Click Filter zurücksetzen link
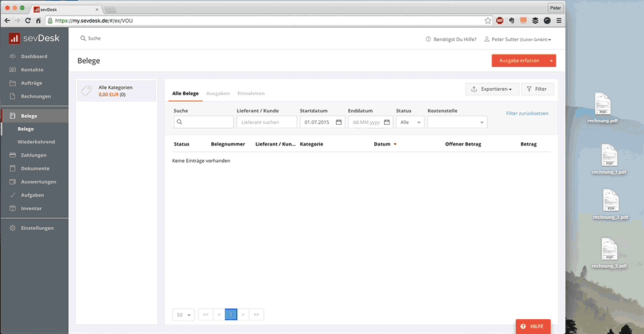Screen dimensions: 644x334 (x=527, y=114)
